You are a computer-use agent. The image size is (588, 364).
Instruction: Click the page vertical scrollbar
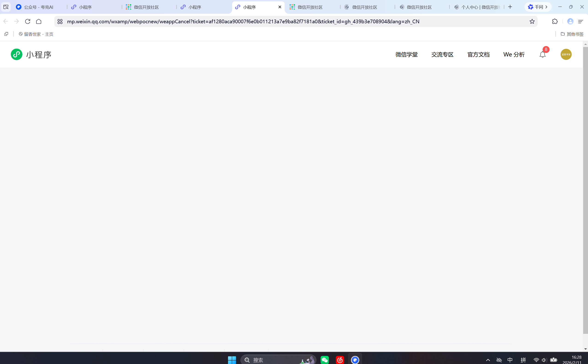(585, 190)
